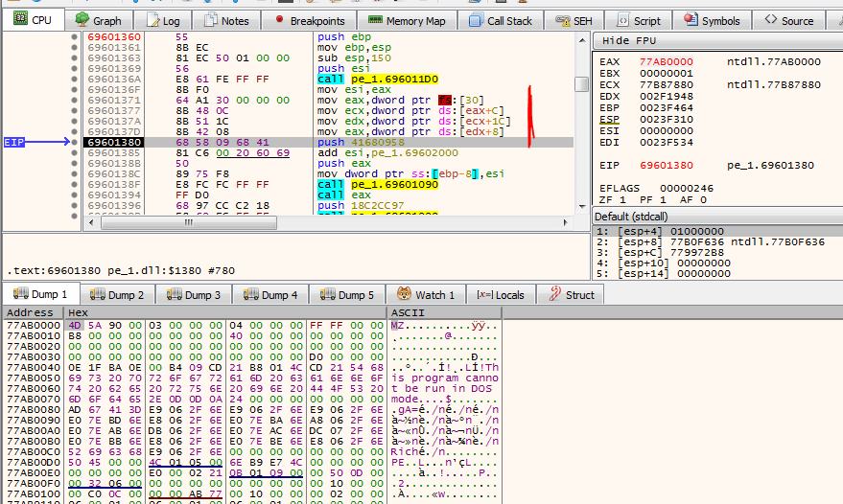Image resolution: width=843 pixels, height=504 pixels.
Task: Click the Memory Map chip icon
Action: pos(375,20)
